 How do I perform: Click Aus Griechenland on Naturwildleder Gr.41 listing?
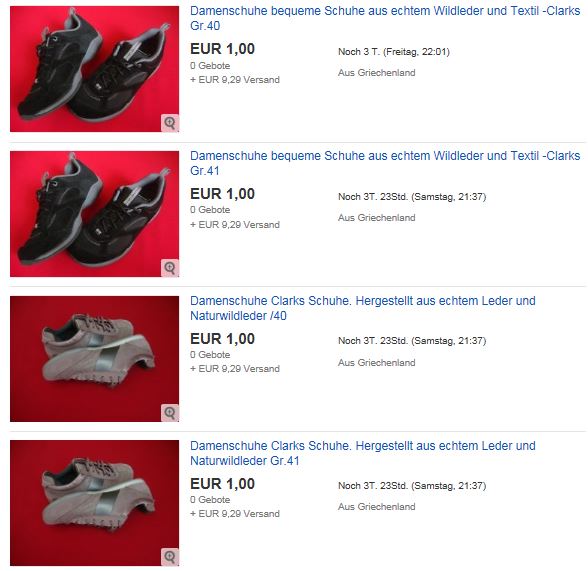pos(376,507)
